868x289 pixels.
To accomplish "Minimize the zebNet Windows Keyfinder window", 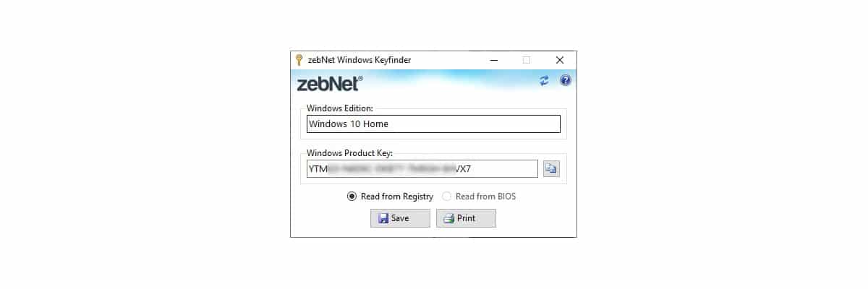I will click(x=493, y=60).
